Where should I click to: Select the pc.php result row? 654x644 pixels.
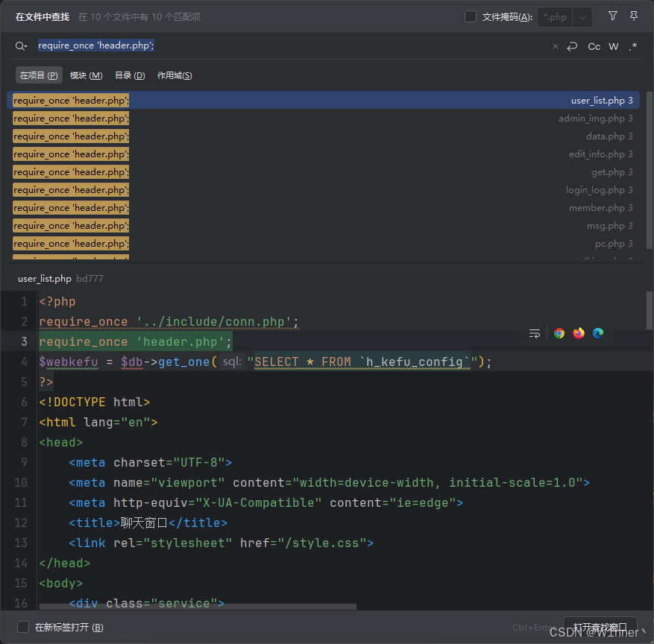(323, 244)
